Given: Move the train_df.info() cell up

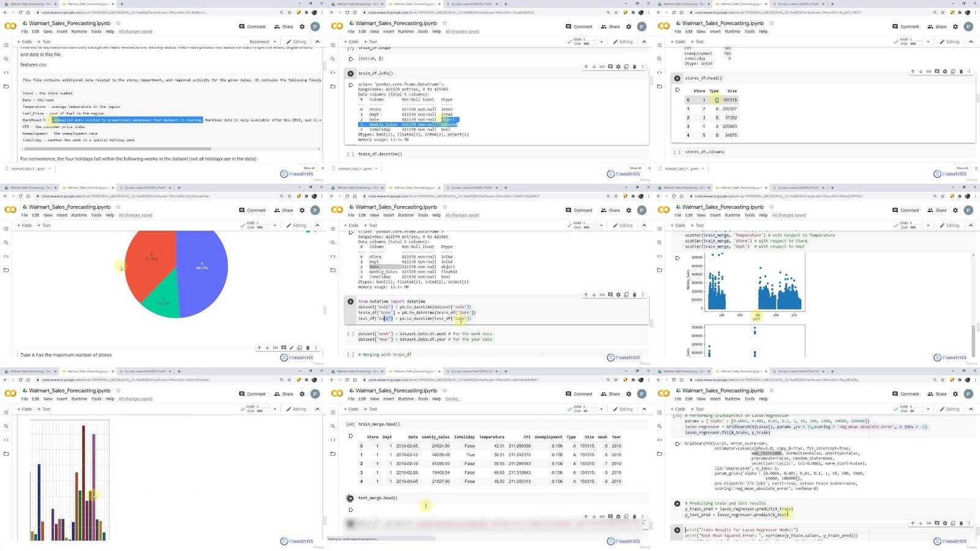Looking at the screenshot, I should click(586, 67).
